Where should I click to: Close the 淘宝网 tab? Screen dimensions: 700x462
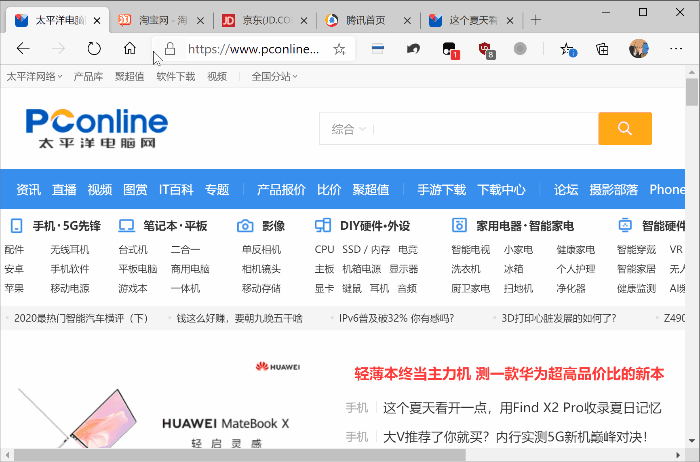pyautogui.click(x=200, y=21)
